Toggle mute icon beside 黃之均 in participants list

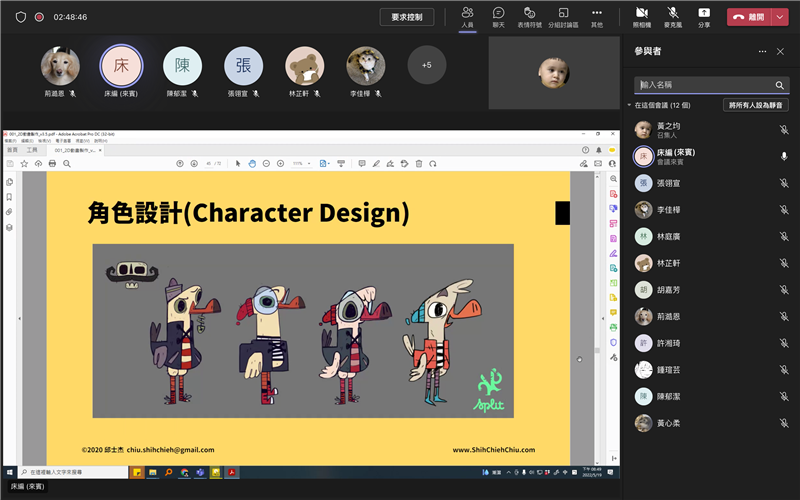(x=784, y=130)
